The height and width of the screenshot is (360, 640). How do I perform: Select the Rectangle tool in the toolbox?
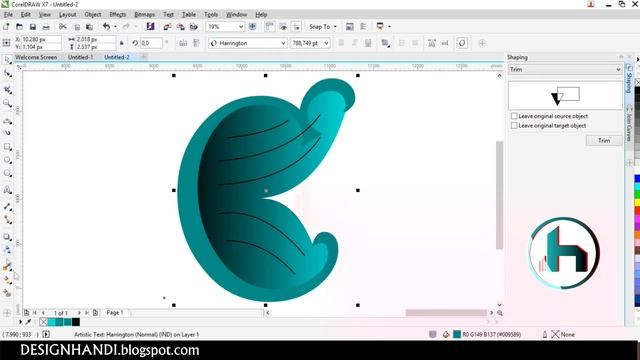(x=7, y=146)
